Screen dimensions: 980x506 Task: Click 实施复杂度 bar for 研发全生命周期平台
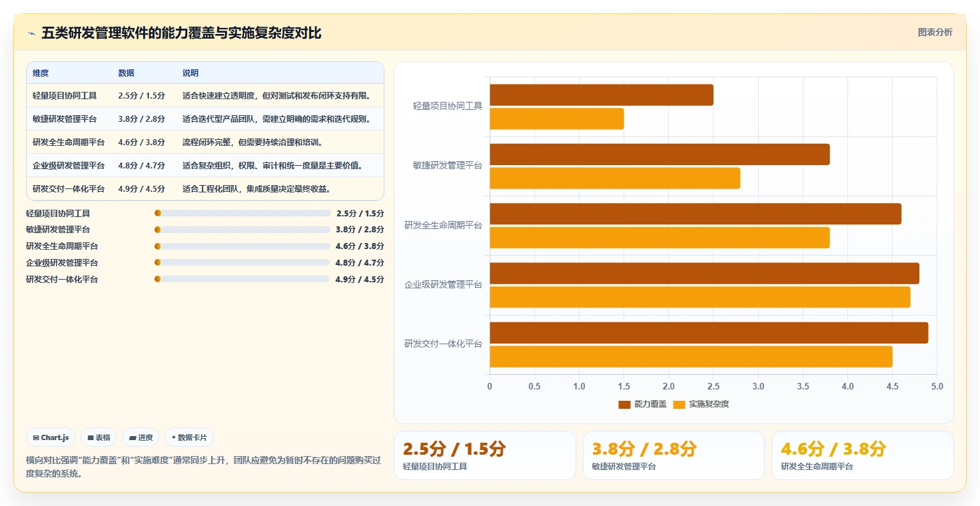click(x=660, y=238)
